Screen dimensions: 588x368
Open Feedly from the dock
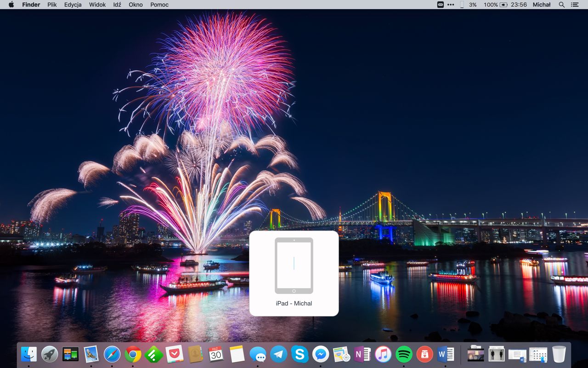tap(154, 354)
